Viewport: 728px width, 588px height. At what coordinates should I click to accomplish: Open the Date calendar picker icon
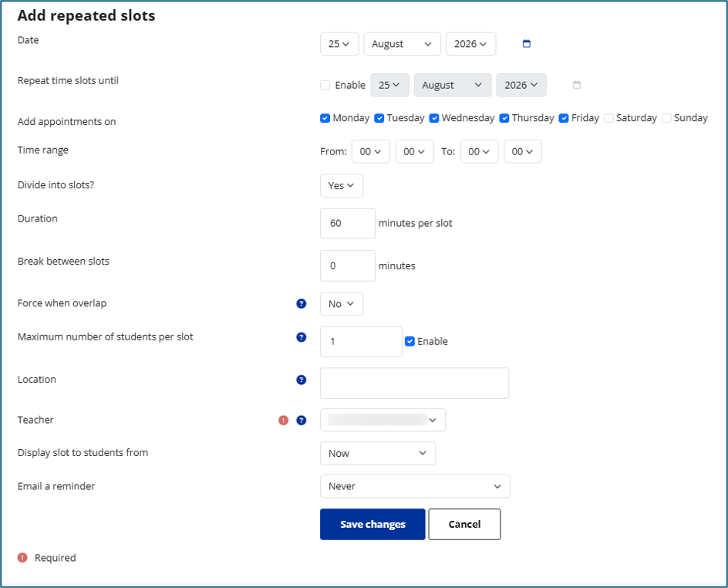527,44
